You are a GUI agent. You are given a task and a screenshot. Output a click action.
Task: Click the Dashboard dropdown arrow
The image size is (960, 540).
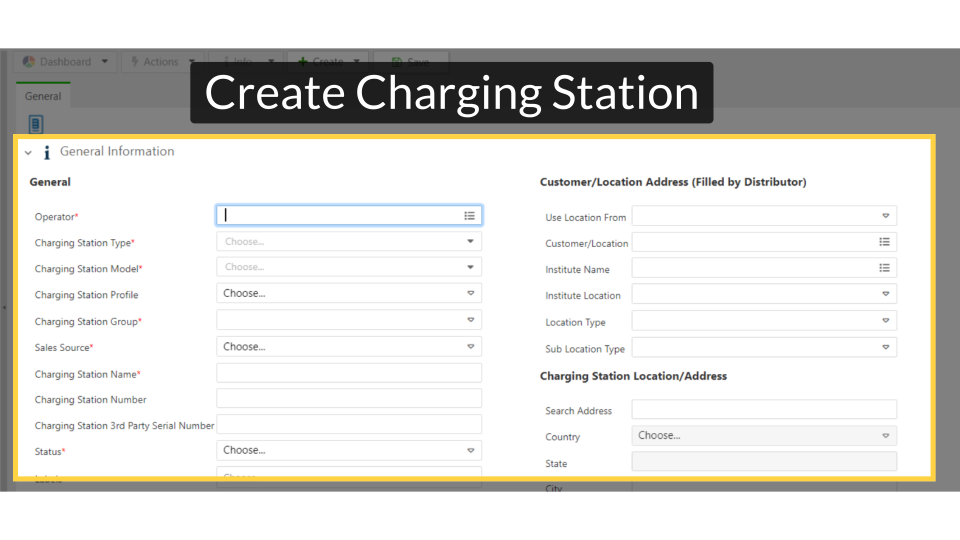pos(105,62)
